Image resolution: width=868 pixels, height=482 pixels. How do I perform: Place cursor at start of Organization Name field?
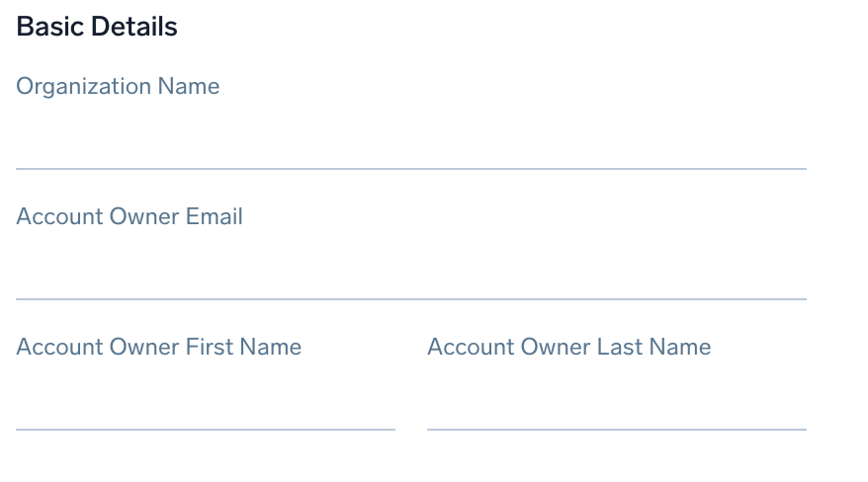22,144
